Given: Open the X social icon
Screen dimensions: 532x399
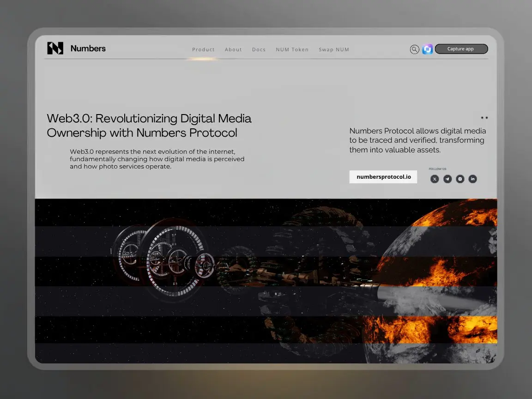Looking at the screenshot, I should tap(435, 179).
